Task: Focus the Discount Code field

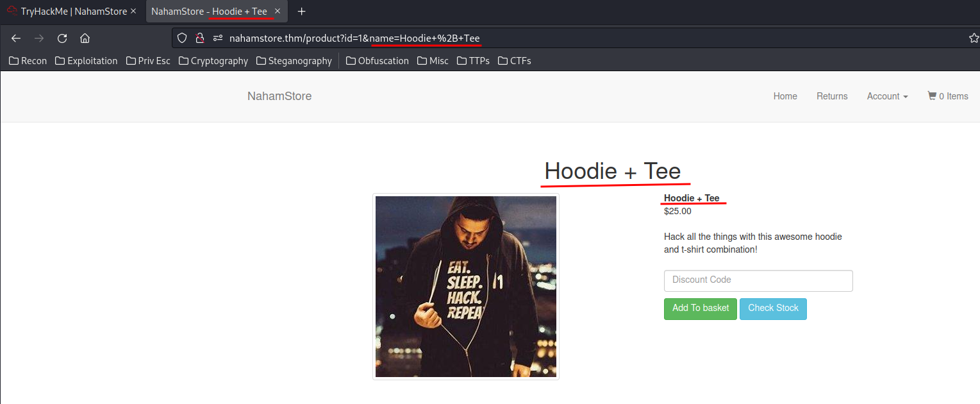Action: [x=758, y=280]
